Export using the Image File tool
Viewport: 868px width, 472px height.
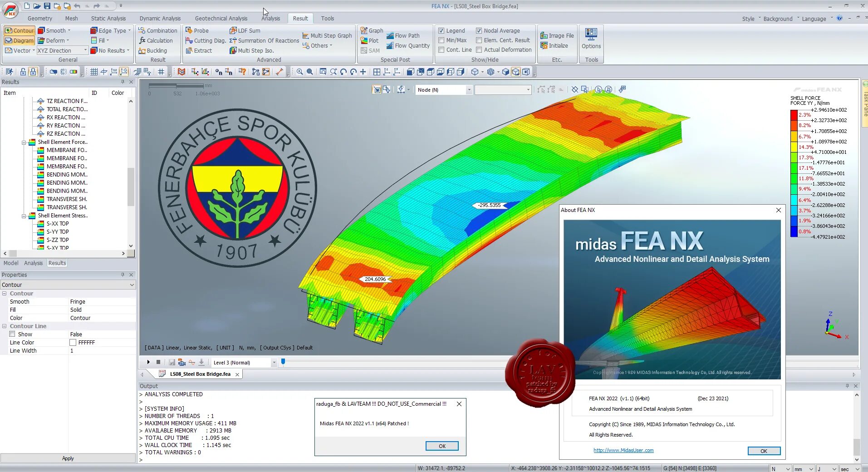click(x=557, y=35)
